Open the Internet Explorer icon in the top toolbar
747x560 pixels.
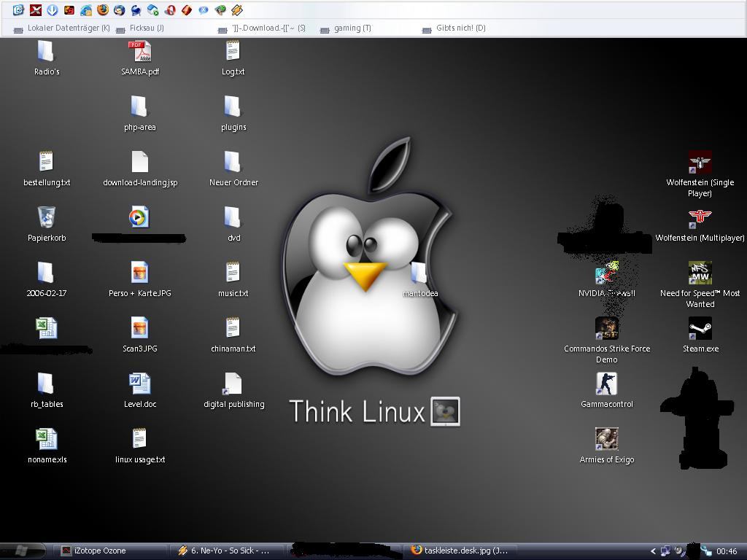tap(86, 9)
